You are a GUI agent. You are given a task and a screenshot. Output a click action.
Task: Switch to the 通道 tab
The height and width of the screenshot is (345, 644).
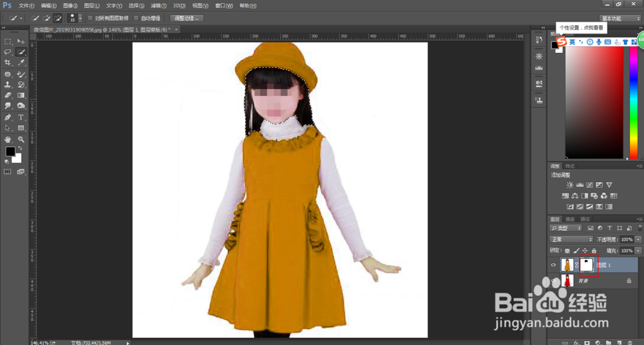570,219
